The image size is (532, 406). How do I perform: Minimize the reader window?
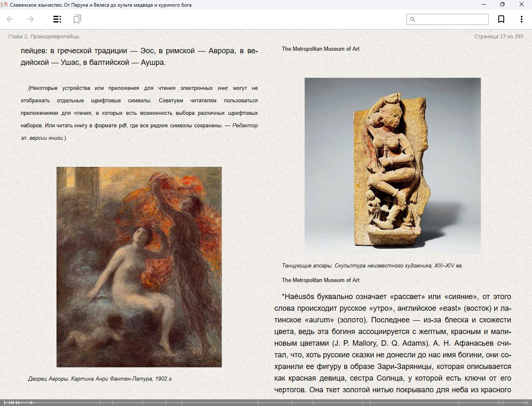484,5
